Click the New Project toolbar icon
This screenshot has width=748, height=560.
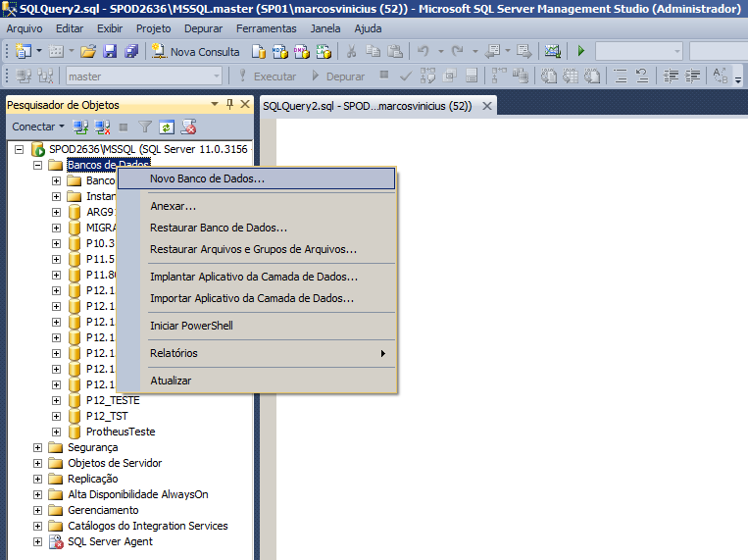[x=23, y=51]
